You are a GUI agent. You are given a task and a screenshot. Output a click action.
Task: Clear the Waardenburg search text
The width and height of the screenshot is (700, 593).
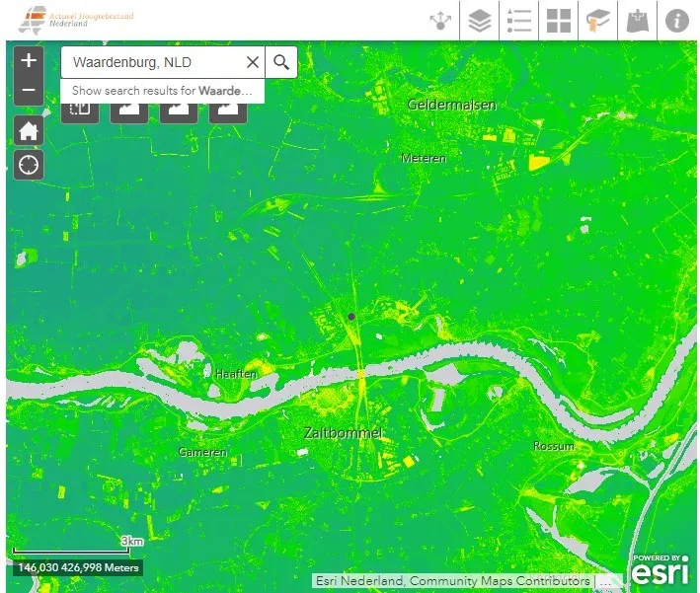click(x=253, y=62)
